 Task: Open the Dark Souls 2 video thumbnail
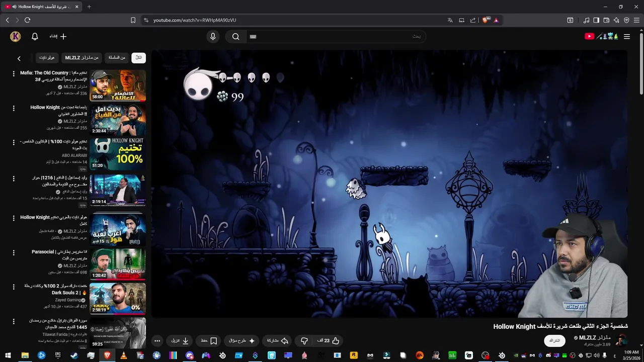pos(118,298)
